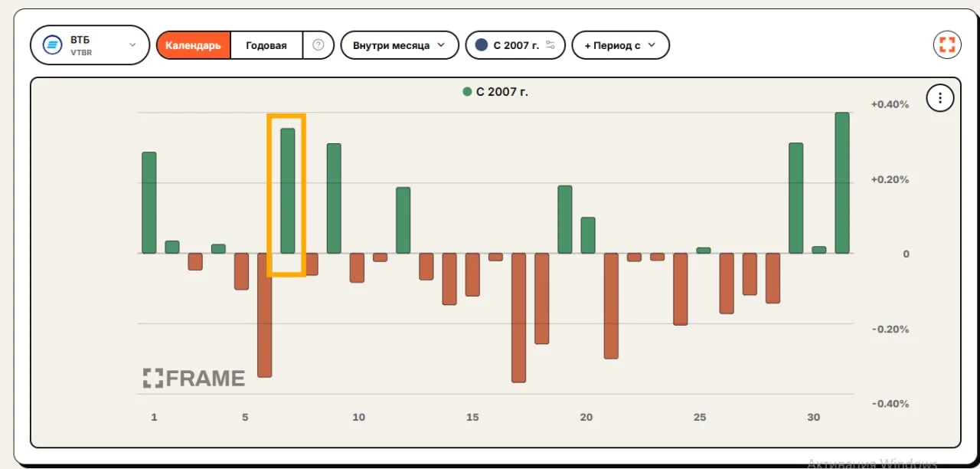
Task: Click the chevron arrow in the ВТБ selector
Action: click(x=132, y=45)
